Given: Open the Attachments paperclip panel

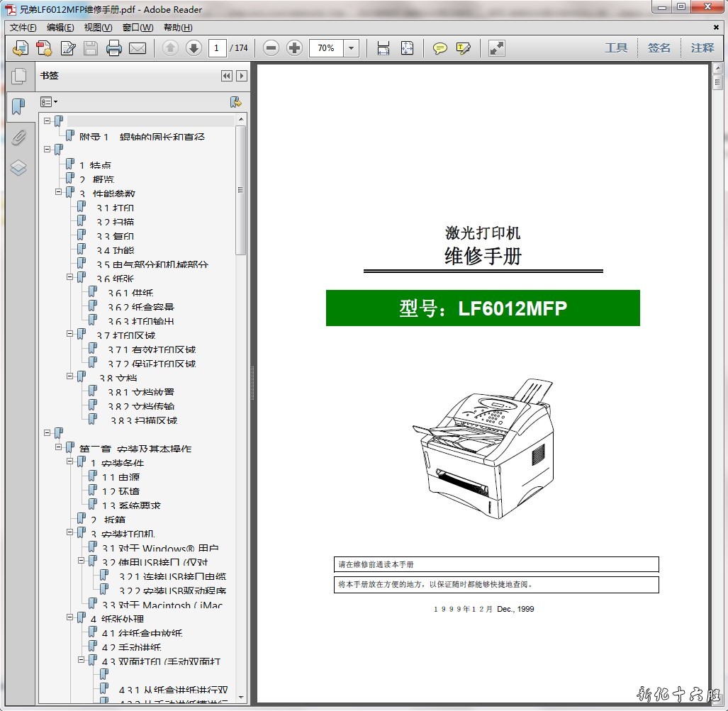Looking at the screenshot, I should click(18, 137).
